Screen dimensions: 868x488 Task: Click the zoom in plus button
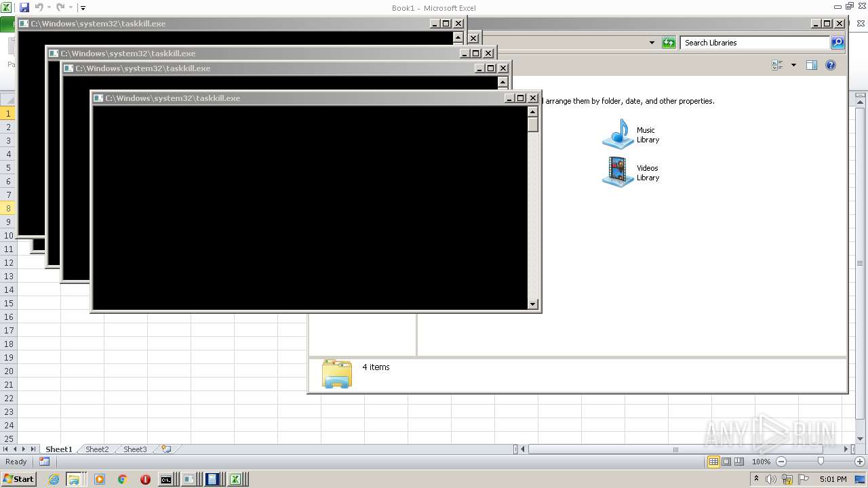point(859,462)
